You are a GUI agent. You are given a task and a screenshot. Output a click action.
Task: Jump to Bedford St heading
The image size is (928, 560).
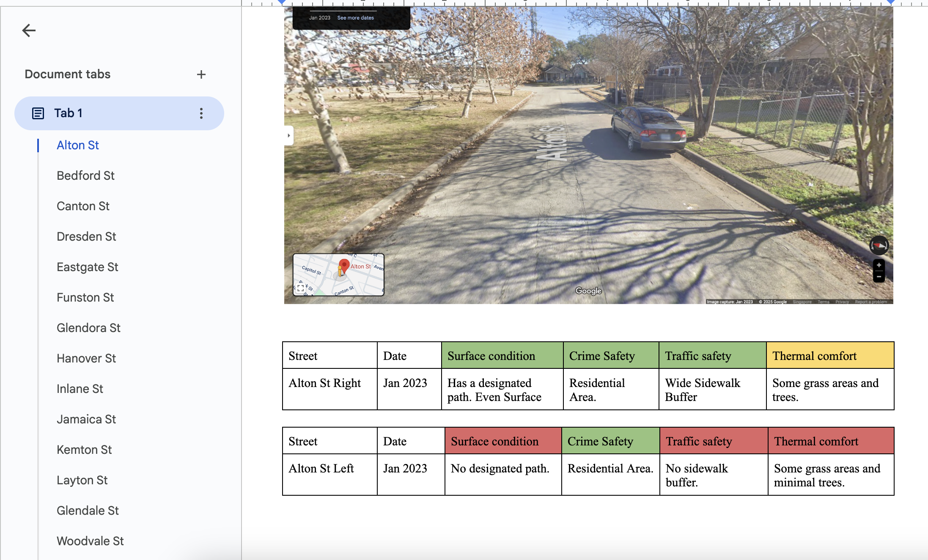pyautogui.click(x=85, y=176)
